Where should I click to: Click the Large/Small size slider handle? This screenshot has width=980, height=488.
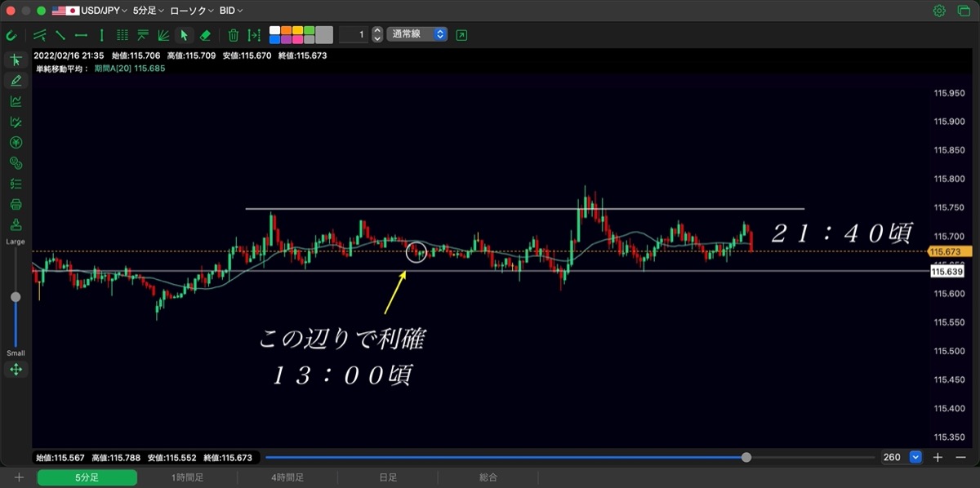[16, 297]
